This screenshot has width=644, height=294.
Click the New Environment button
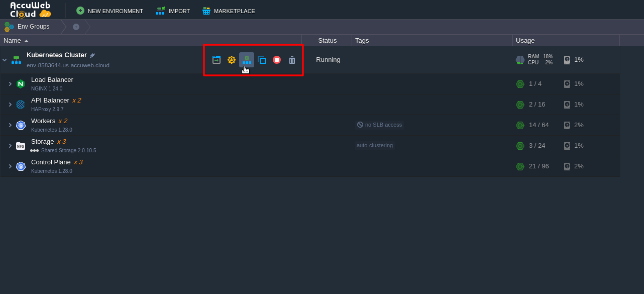pos(110,11)
